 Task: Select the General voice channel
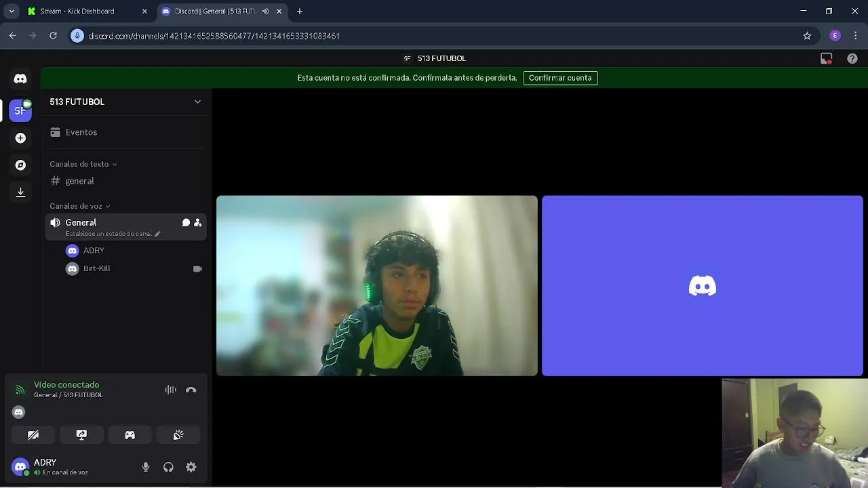126,227
